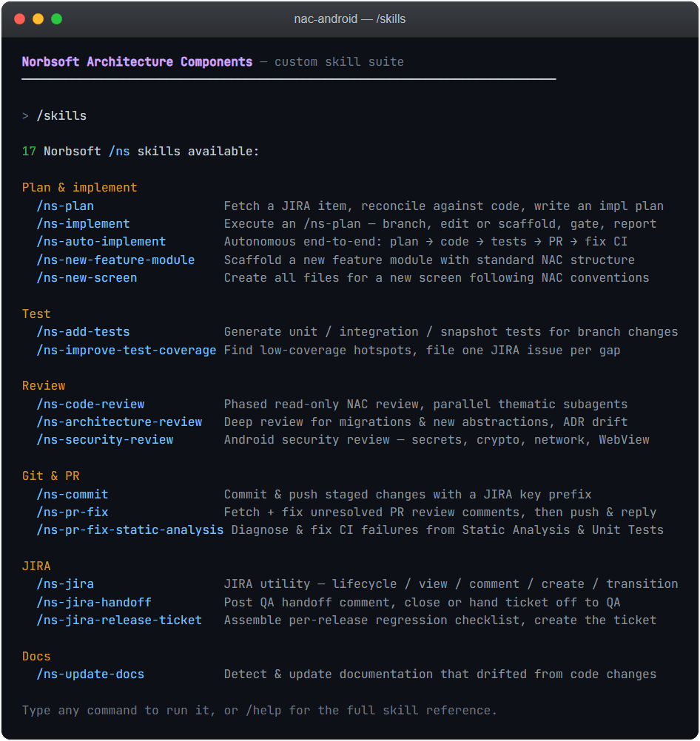Click the /ns-jira-handoff command
700x741 pixels.
(94, 602)
